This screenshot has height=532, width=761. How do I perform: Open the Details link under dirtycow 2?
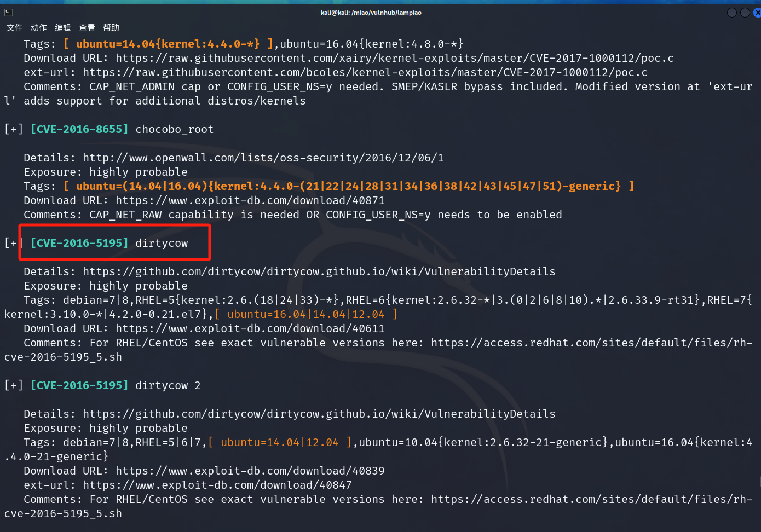(319, 414)
